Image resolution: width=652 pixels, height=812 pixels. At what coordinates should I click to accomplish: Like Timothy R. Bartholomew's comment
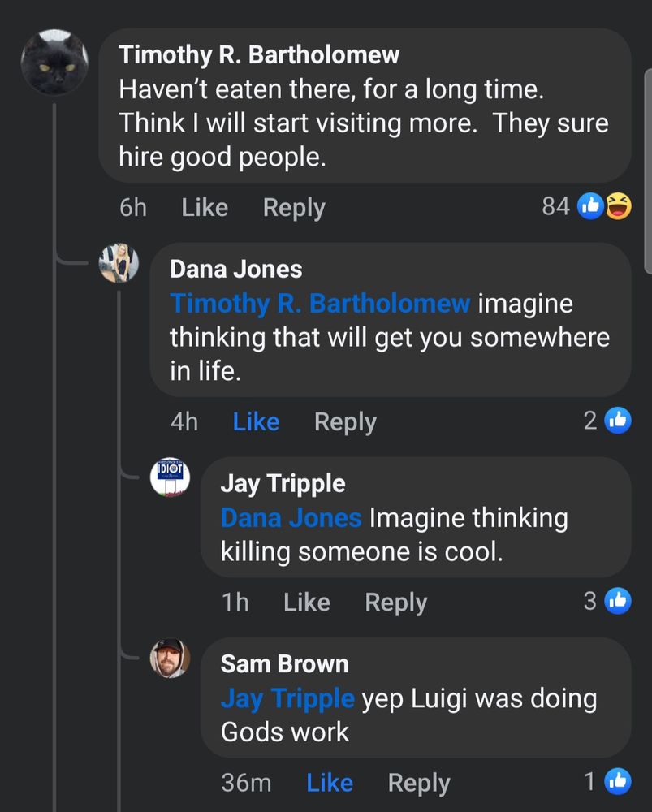(205, 208)
